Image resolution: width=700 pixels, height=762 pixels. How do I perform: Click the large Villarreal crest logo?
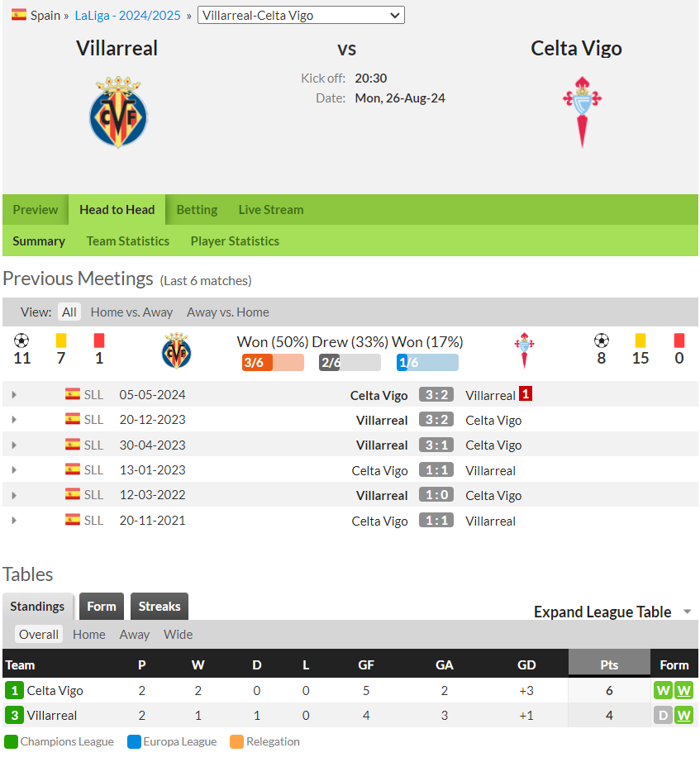(118, 112)
